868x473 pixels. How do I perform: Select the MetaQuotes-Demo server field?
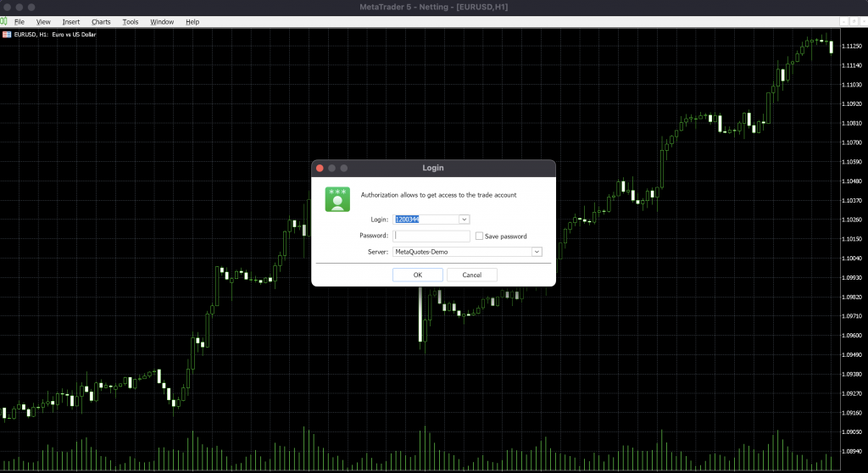pos(460,252)
